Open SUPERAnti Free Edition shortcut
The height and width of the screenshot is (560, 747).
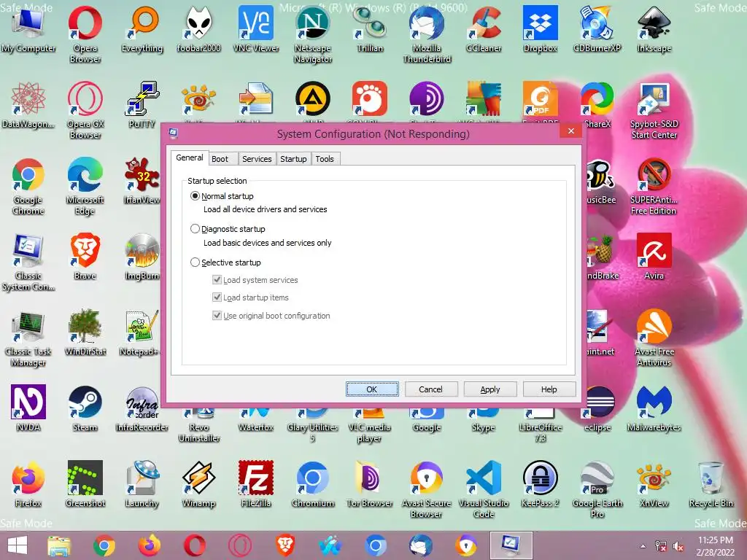tap(654, 186)
